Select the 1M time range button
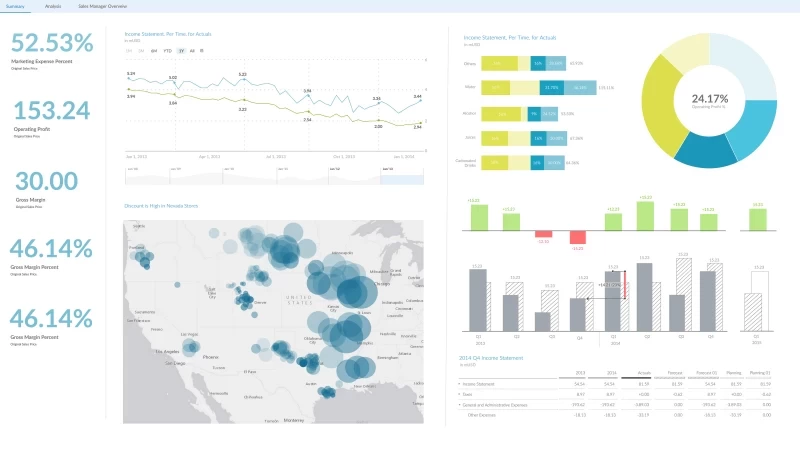Image resolution: width=800 pixels, height=450 pixels. pos(129,51)
